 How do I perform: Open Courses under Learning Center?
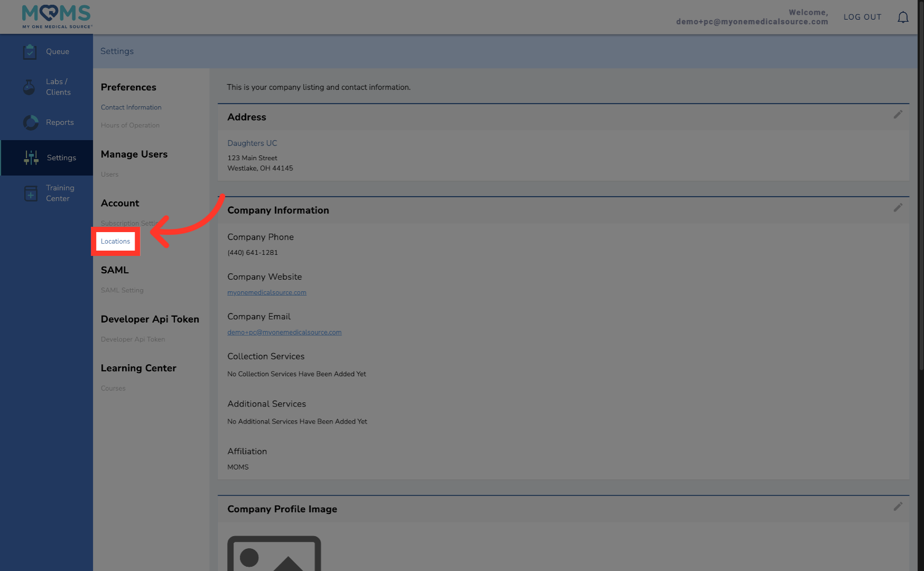pyautogui.click(x=113, y=389)
